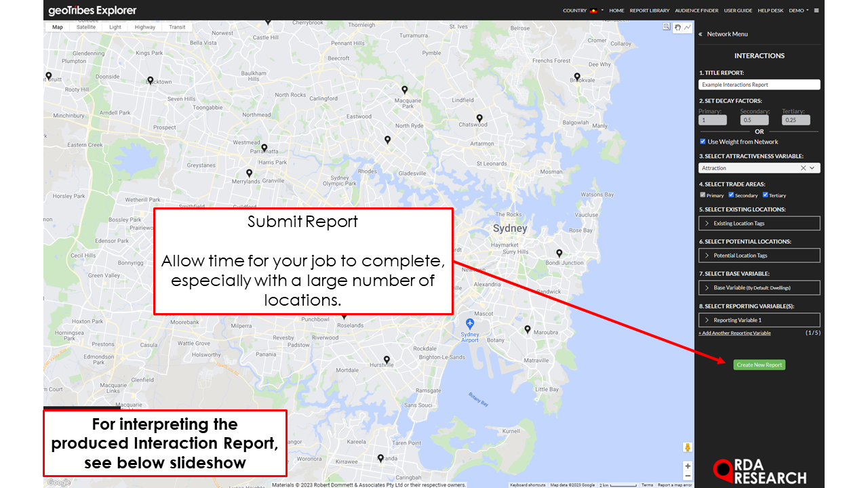The image size is (868, 488).
Task: Clear the Attraction variable with X
Action: point(803,168)
